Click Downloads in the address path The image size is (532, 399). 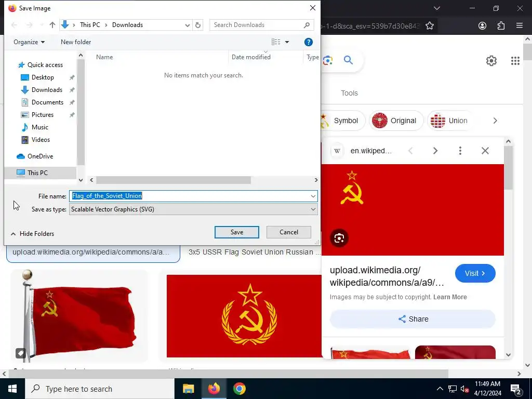click(x=128, y=25)
